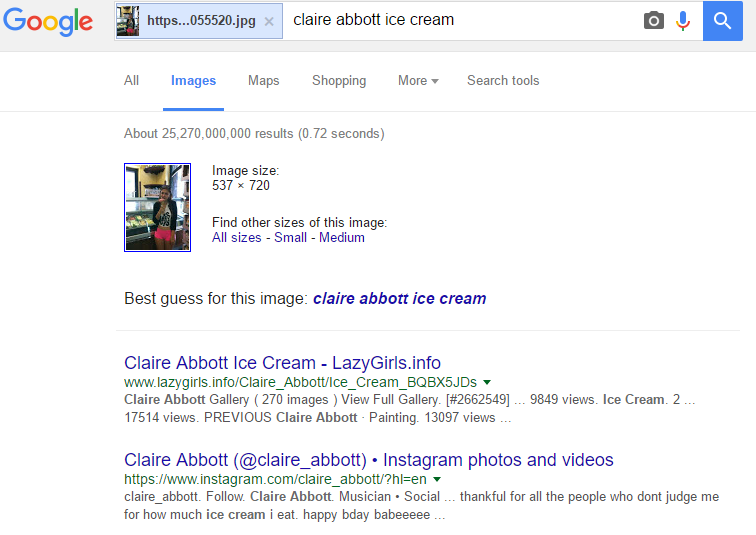Switch to the Shopping tab
Screen dimensions: 756x535
(x=339, y=80)
